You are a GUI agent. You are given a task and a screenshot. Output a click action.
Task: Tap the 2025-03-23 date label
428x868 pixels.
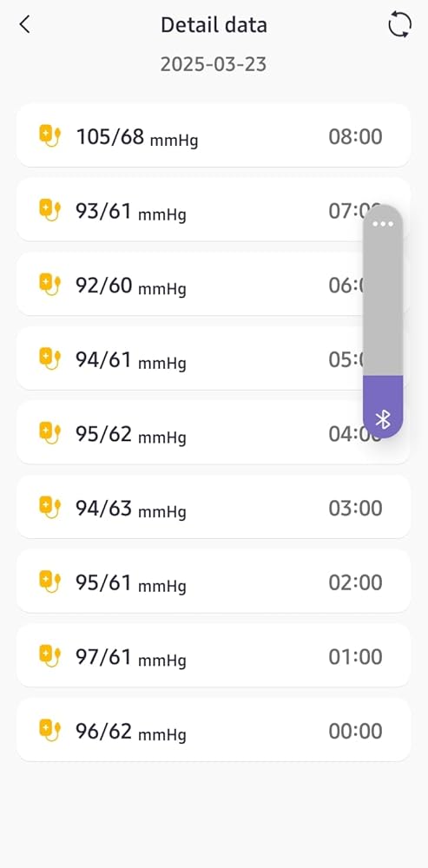coord(214,64)
